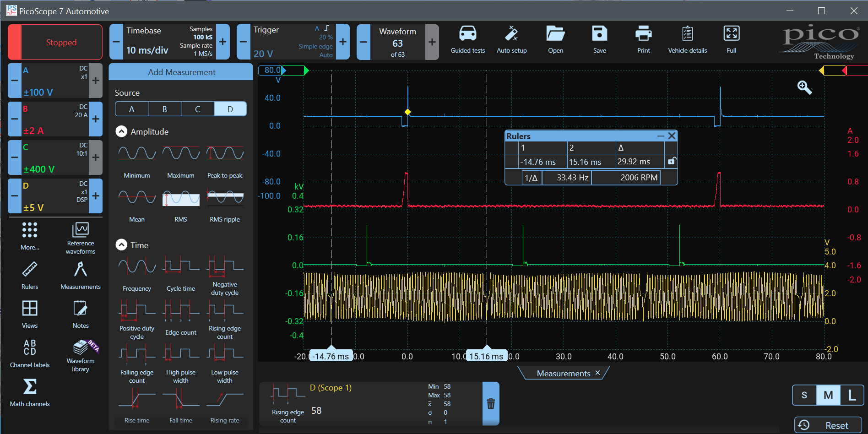Viewport: 868px width, 434px height.
Task: Run Auto setup wand tool
Action: [x=511, y=40]
